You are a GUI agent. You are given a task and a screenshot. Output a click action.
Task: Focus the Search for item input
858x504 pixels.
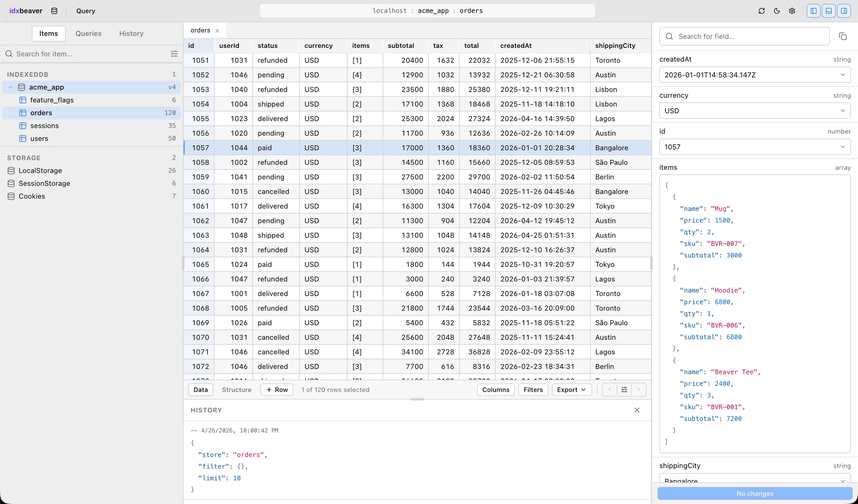85,54
